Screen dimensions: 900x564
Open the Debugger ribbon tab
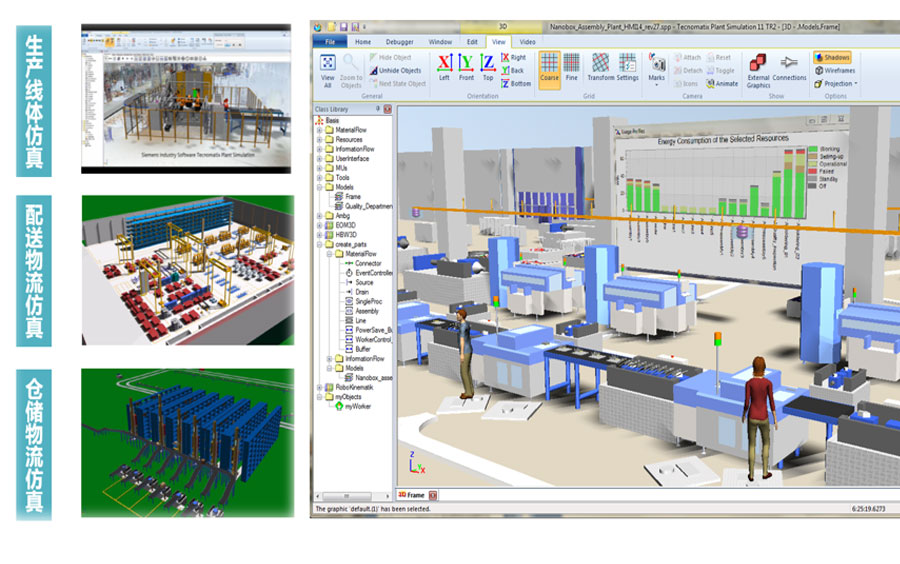pos(398,42)
